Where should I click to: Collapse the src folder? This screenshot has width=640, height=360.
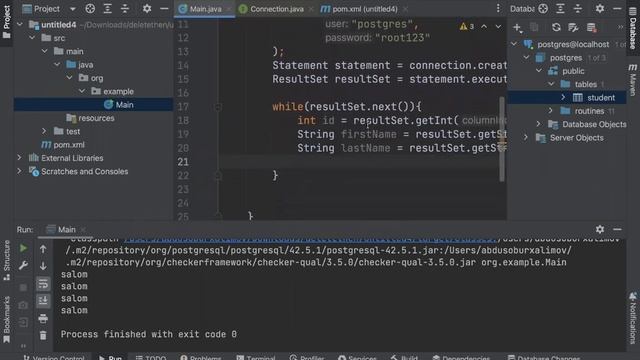click(x=32, y=38)
